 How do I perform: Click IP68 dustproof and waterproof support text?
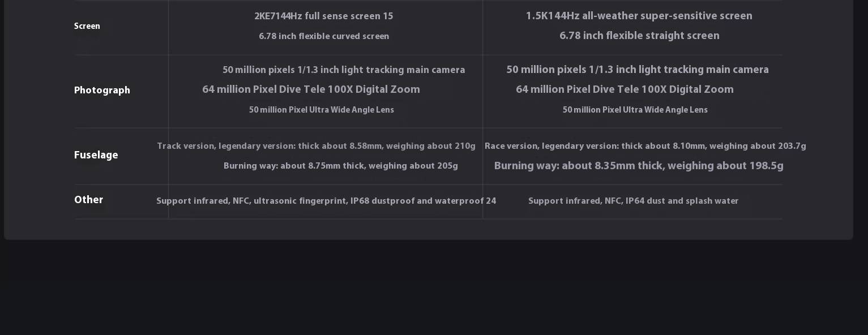pos(326,201)
